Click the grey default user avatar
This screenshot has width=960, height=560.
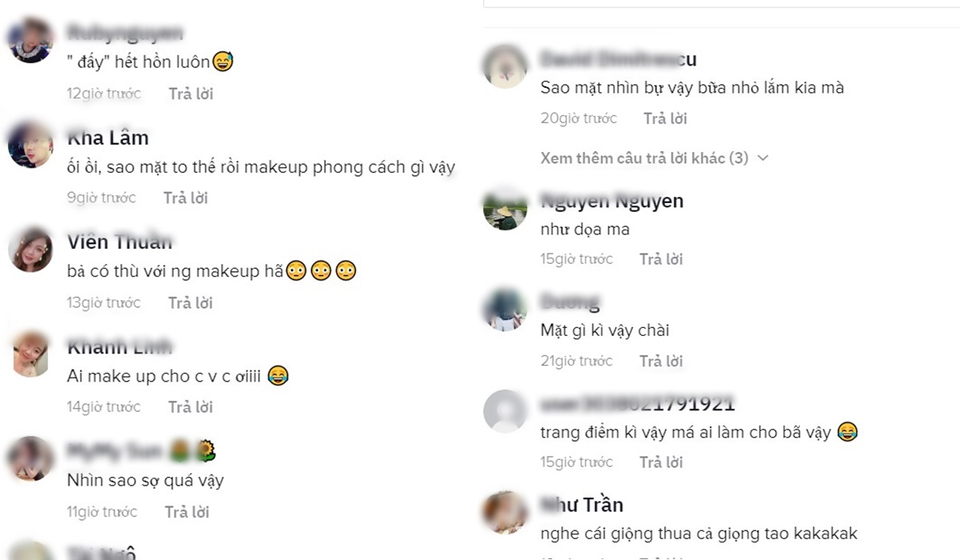point(506,411)
